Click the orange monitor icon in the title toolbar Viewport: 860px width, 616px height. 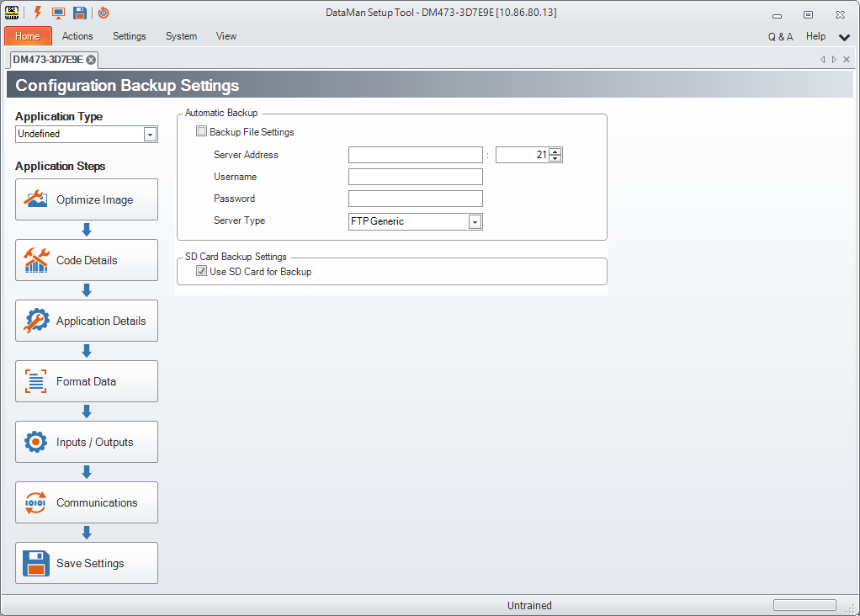click(58, 13)
